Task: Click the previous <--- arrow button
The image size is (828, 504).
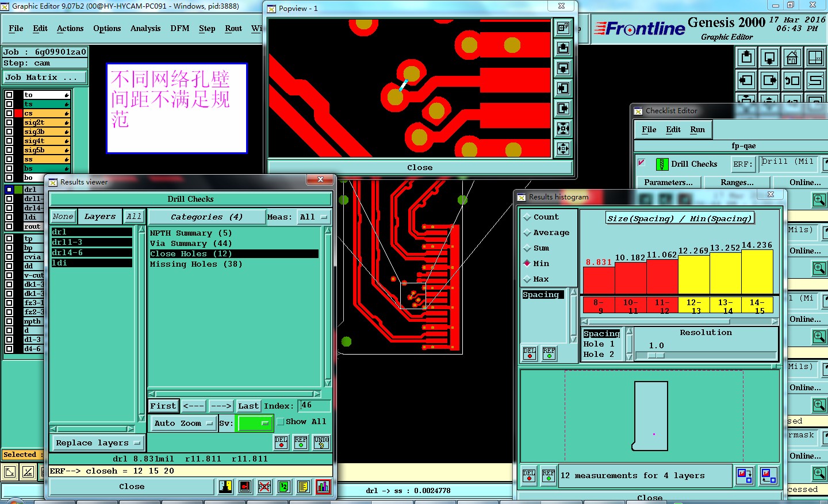Action: pos(194,406)
